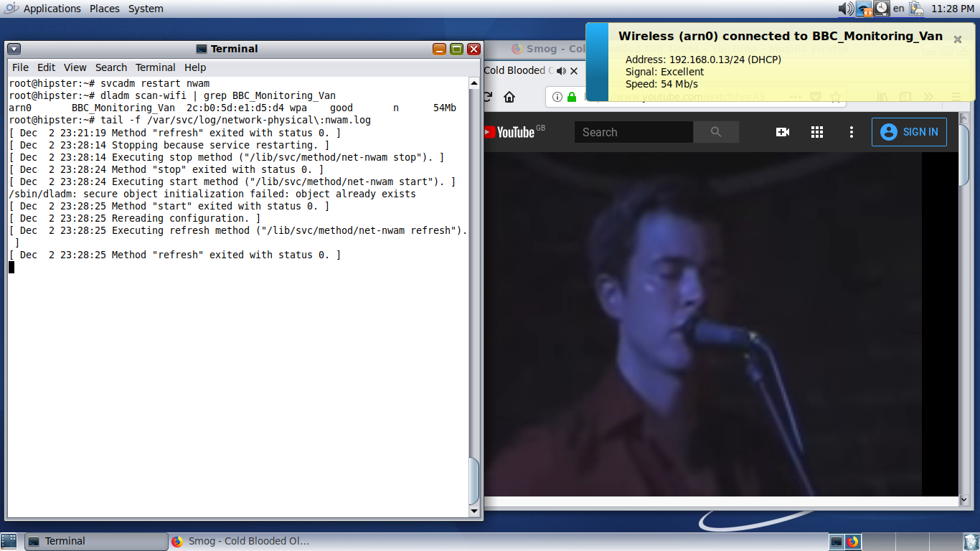The image size is (980, 551).
Task: Open the Terminal window menu button in its titlebar
Action: pos(14,49)
